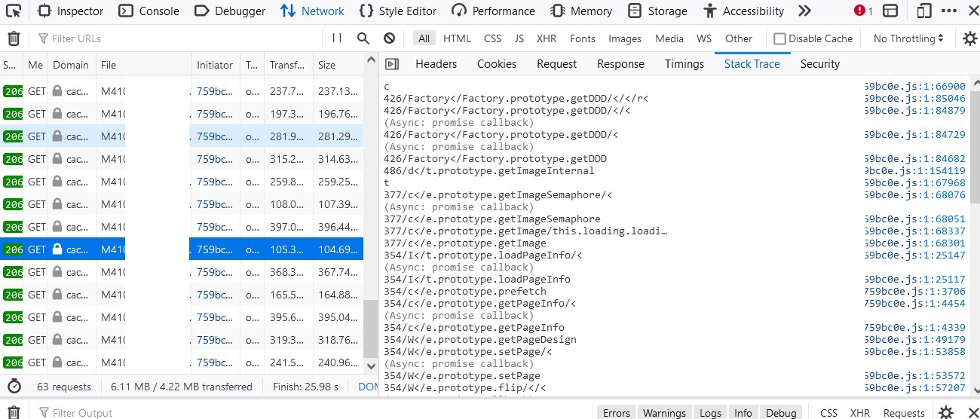Toggle the Errors console filter

[616, 412]
